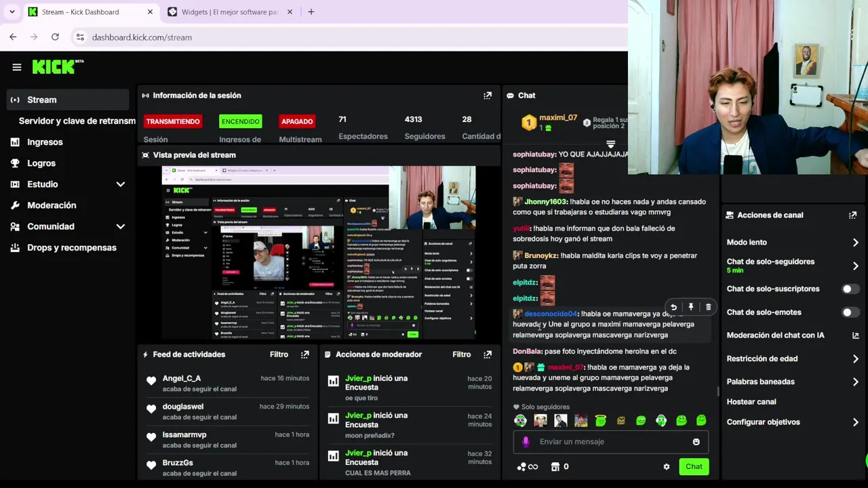The height and width of the screenshot is (488, 868).
Task: Click the TRANSMITIENDO status badge
Action: click(x=173, y=121)
